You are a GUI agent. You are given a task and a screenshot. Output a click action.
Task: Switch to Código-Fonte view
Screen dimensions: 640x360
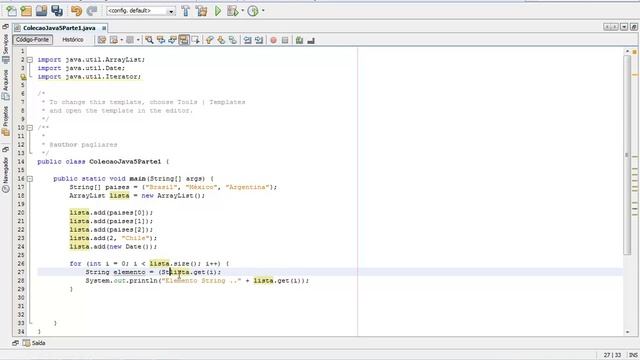[x=32, y=40]
